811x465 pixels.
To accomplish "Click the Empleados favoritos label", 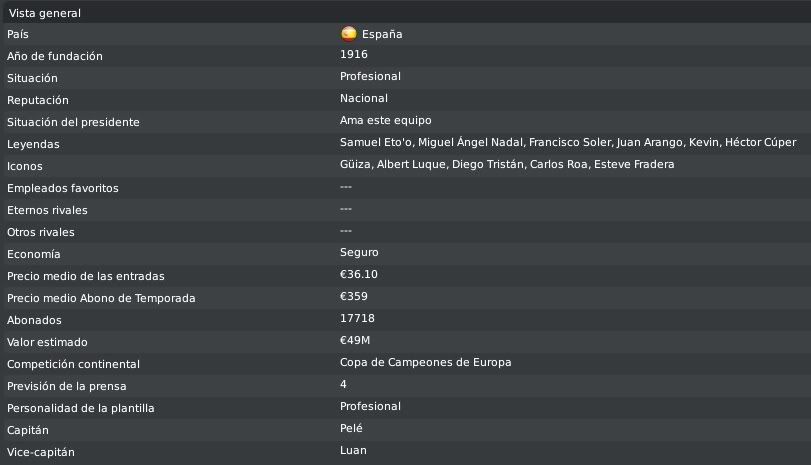I will 63,188.
